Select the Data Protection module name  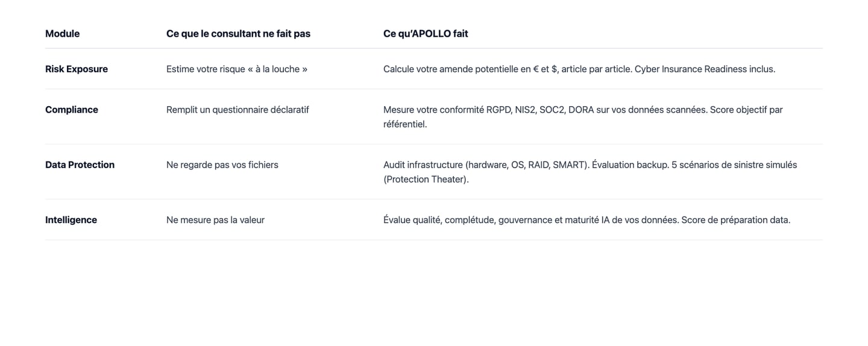point(80,165)
